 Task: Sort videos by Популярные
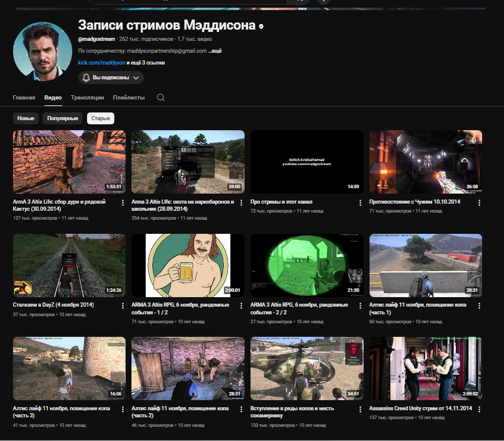63,118
